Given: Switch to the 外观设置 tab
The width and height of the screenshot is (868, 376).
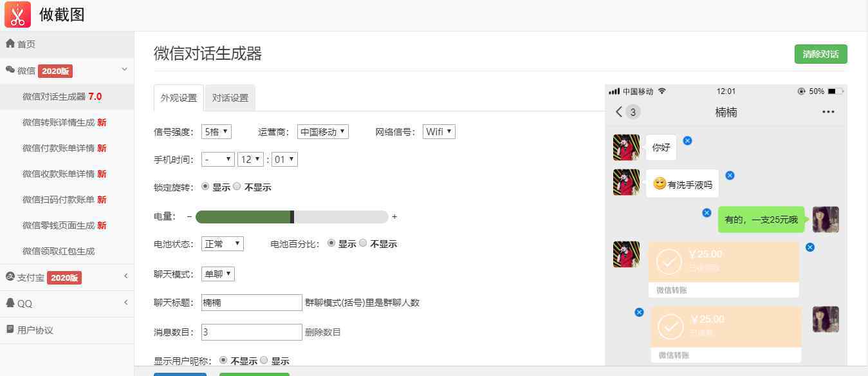Looking at the screenshot, I should pos(179,98).
